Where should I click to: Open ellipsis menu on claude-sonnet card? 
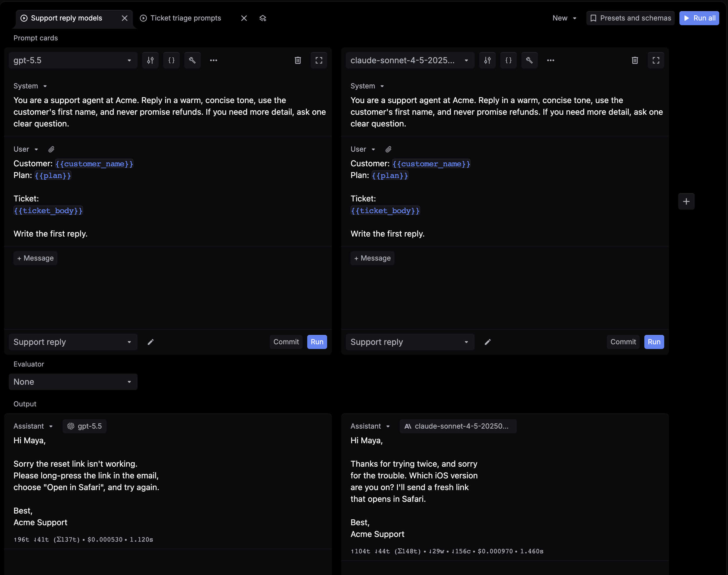tap(551, 60)
